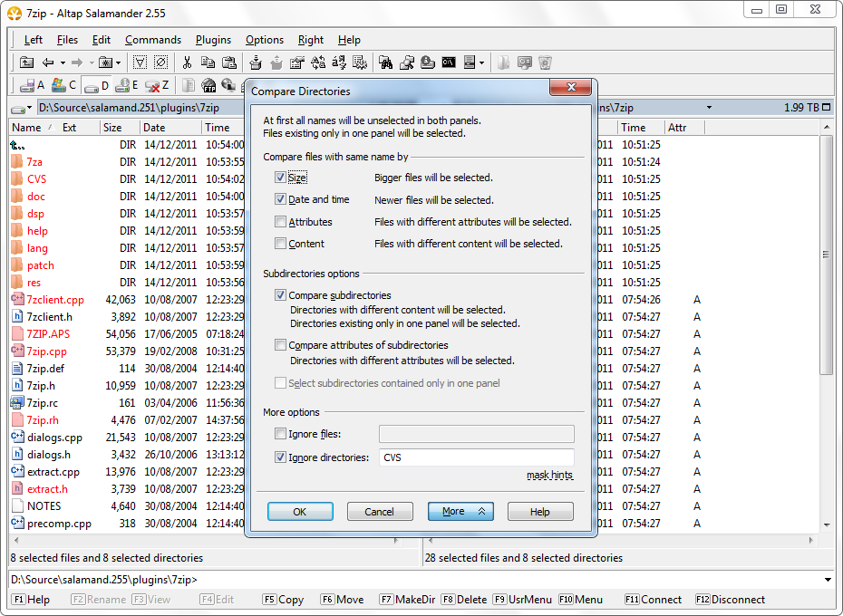Viewport: 843px width, 616px height.
Task: Collapse dialog with More button
Action: pos(460,511)
